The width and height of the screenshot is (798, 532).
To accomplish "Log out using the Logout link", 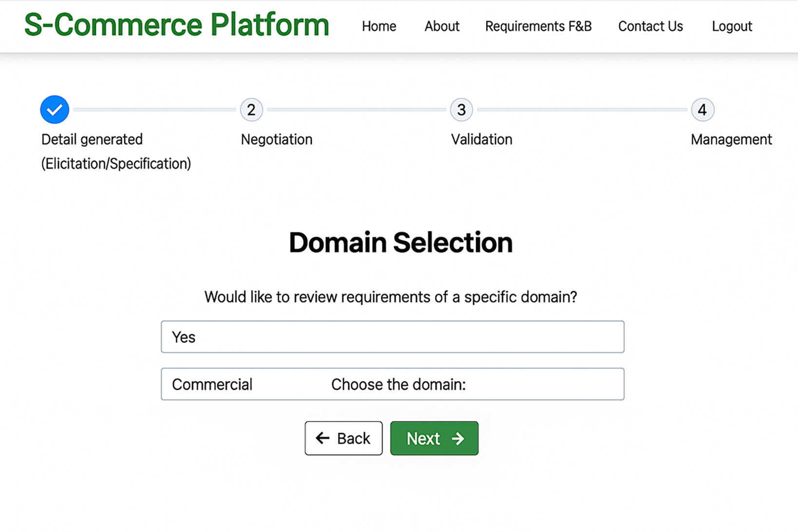I will pyautogui.click(x=732, y=26).
